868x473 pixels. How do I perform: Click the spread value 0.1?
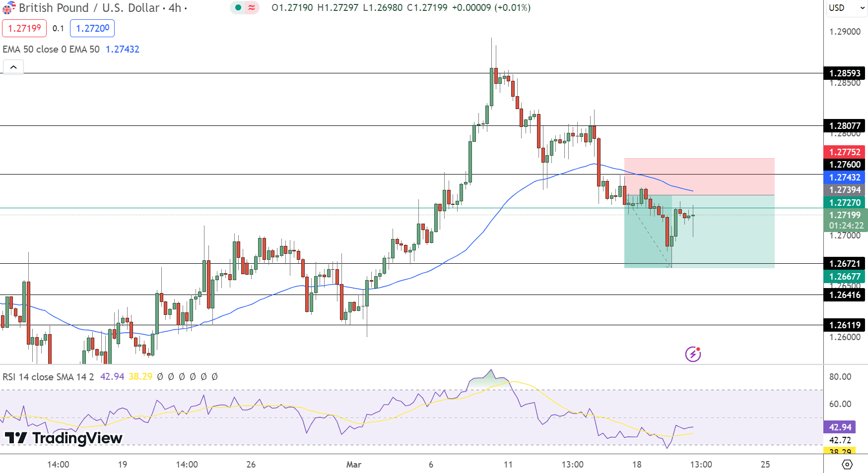coord(59,28)
